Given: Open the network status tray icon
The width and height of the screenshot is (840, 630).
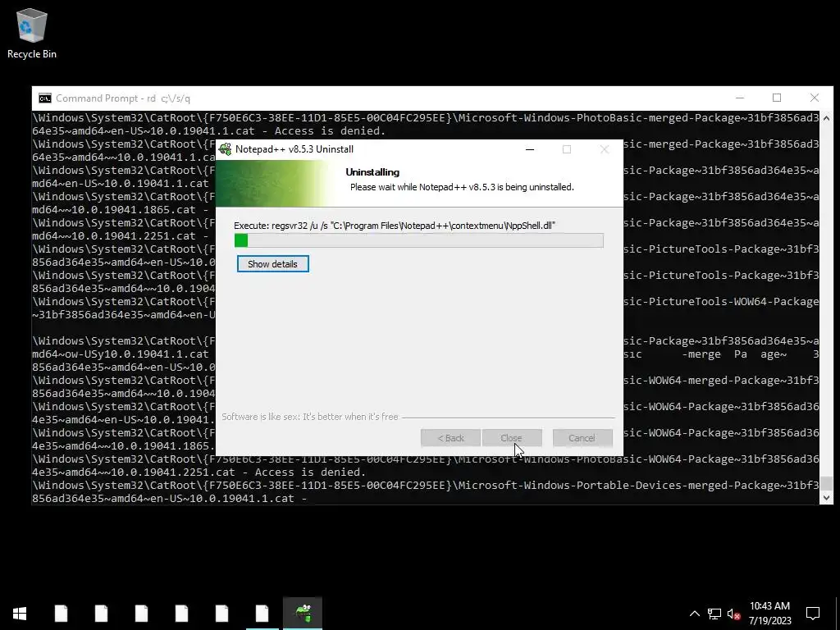Looking at the screenshot, I should 714,614.
